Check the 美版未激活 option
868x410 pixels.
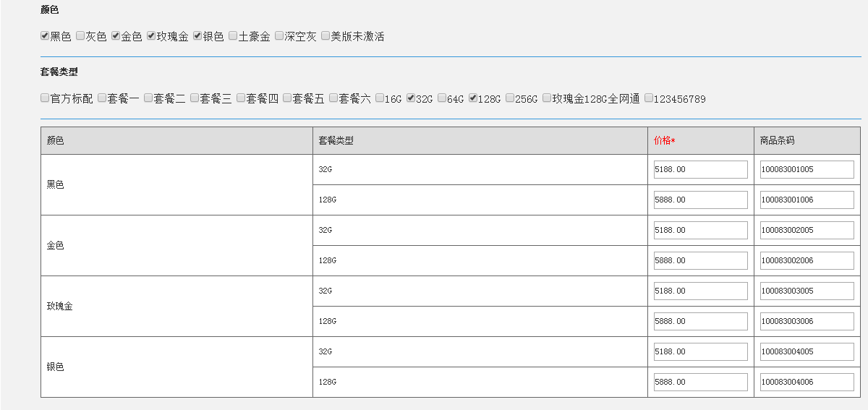[325, 35]
